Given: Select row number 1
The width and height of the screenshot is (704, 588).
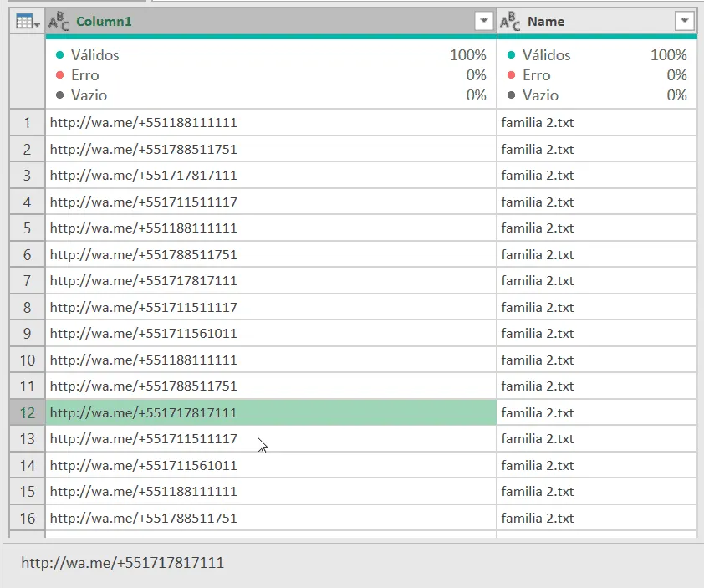Looking at the screenshot, I should click(27, 123).
